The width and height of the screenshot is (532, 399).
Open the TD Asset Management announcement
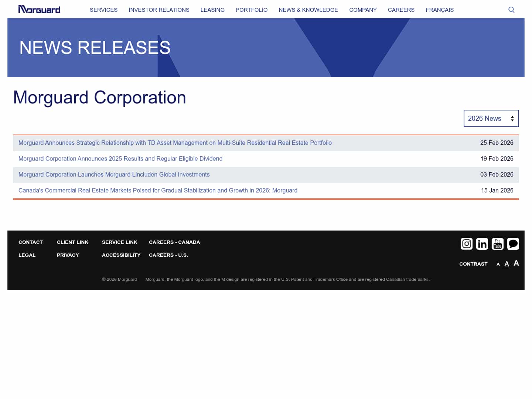pyautogui.click(x=175, y=143)
